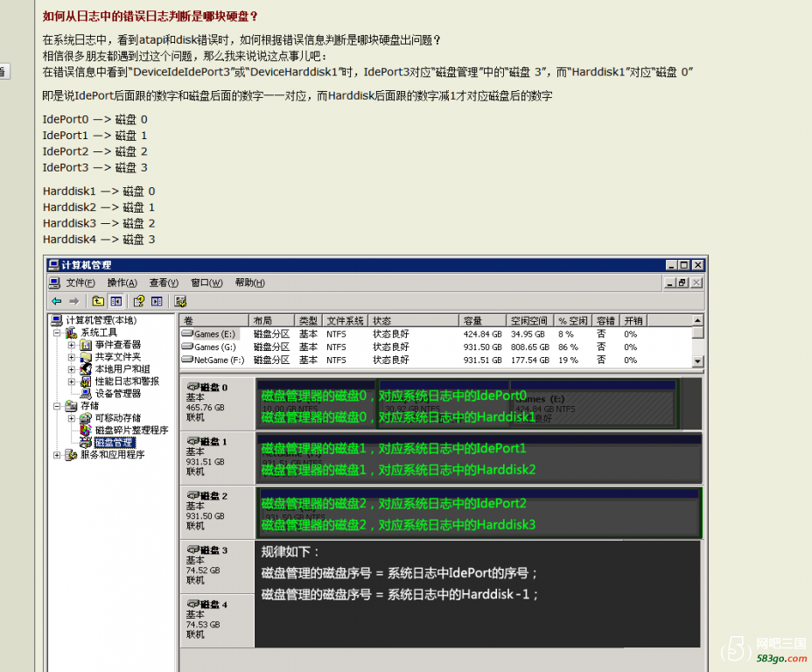Select the Games (G:) volume row
Viewport: 812px width, 672px height.
[436, 347]
